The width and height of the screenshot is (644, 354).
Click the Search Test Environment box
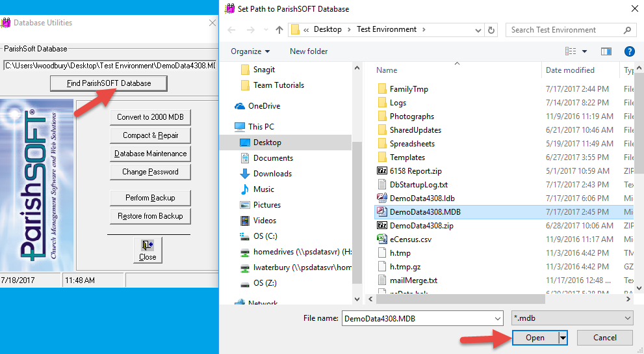[571, 30]
